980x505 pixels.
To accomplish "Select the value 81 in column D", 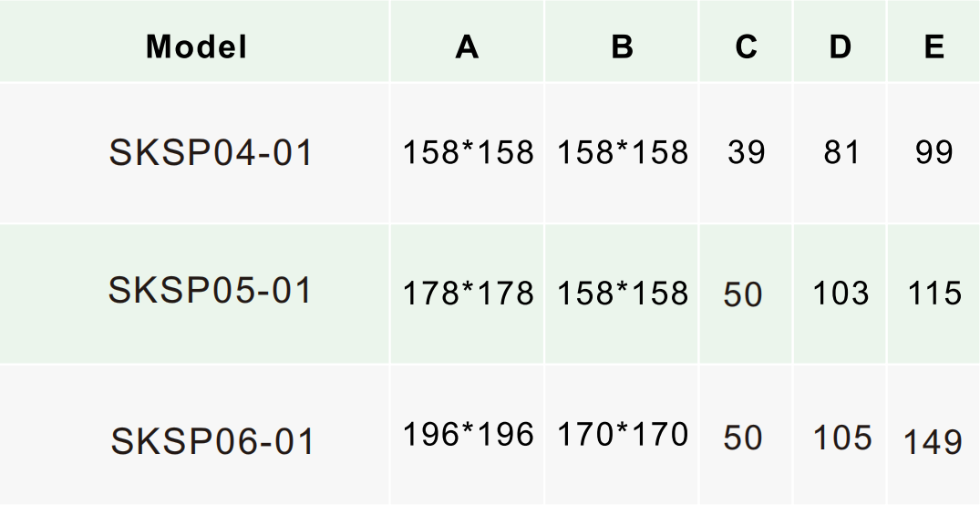I will (841, 152).
